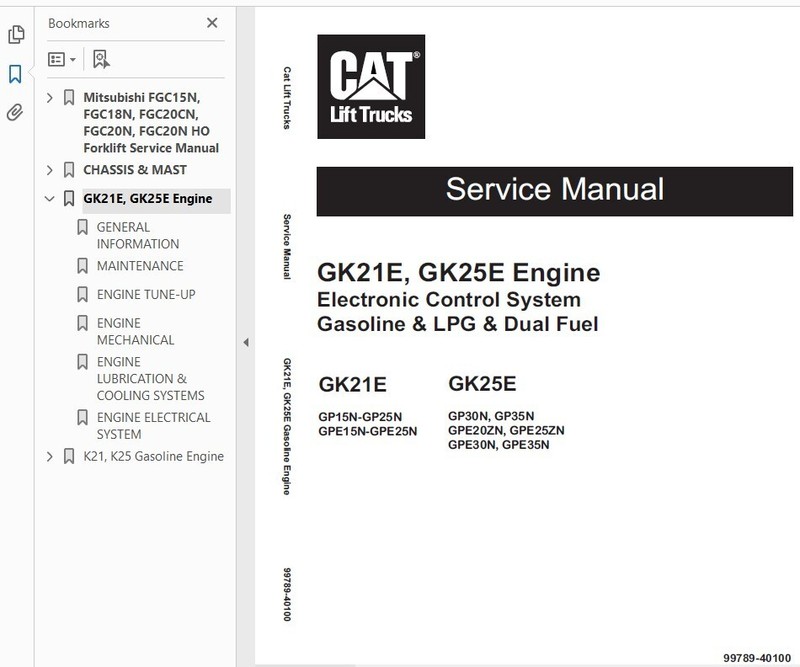800x667 pixels.
Task: Open the MAINTENANCE bookmark
Action: click(x=140, y=266)
